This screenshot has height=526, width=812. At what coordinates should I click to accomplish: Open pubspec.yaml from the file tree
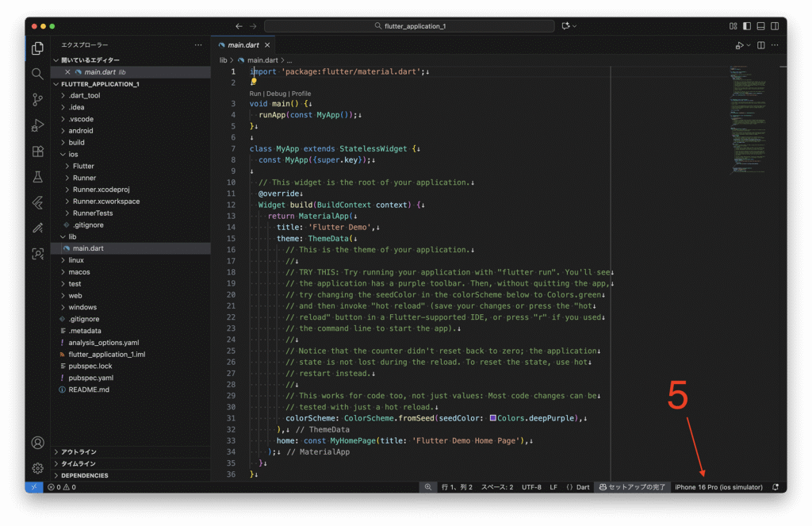pyautogui.click(x=90, y=378)
